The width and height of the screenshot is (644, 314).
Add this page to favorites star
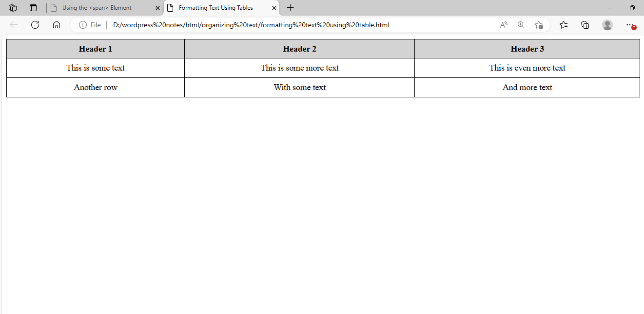tap(539, 25)
